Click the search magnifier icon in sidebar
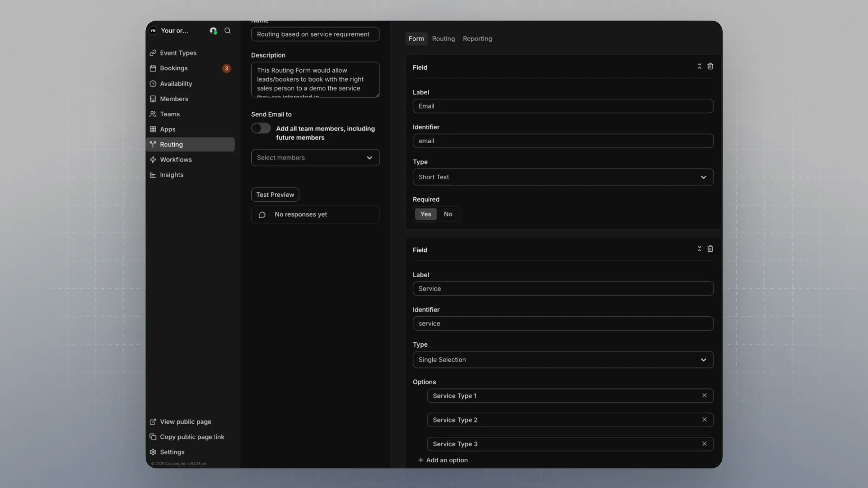 tap(227, 31)
